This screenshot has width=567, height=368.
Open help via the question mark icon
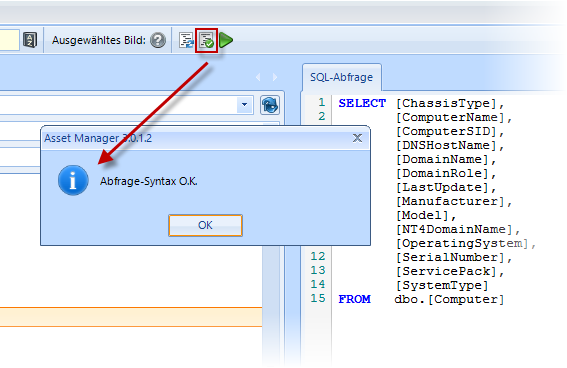158,40
